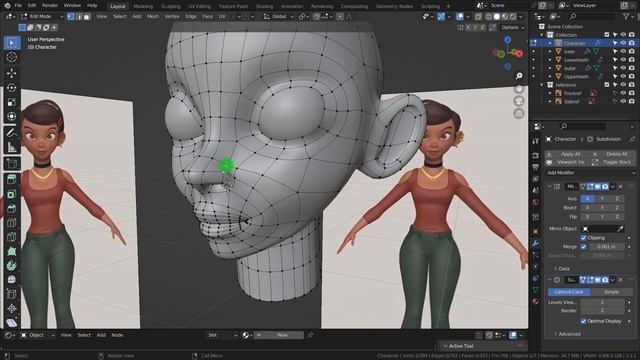Click the Mirror Object eyedropper

(620, 229)
